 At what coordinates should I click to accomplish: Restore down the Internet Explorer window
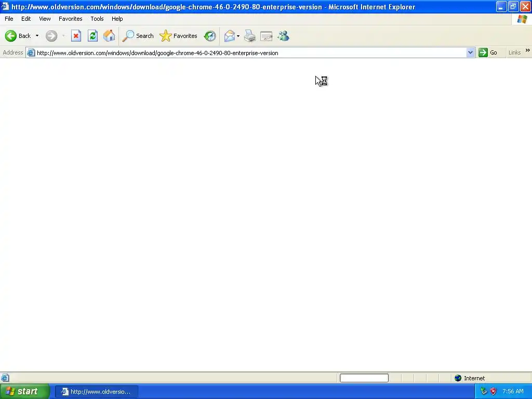(513, 6)
